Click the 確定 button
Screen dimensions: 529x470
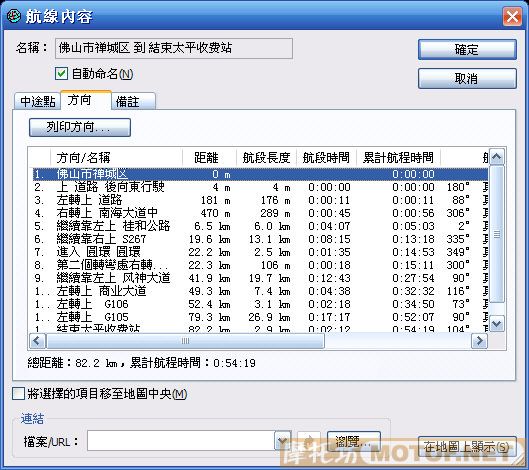[x=467, y=50]
